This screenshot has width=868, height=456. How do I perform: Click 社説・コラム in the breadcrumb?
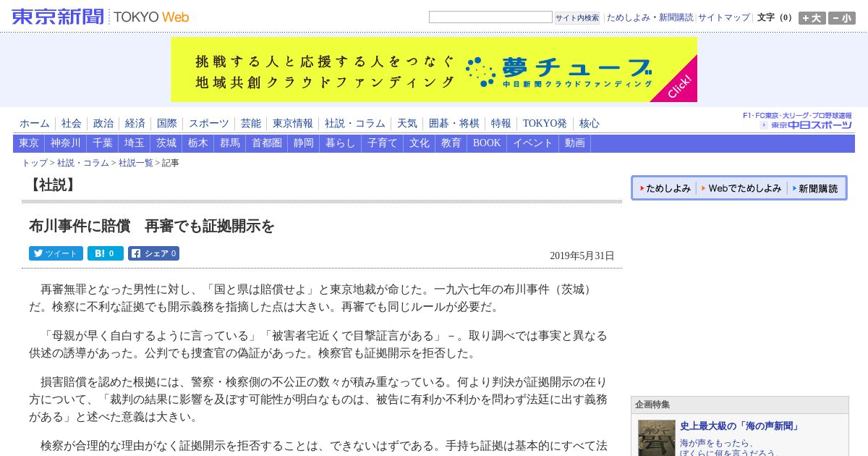click(x=83, y=164)
